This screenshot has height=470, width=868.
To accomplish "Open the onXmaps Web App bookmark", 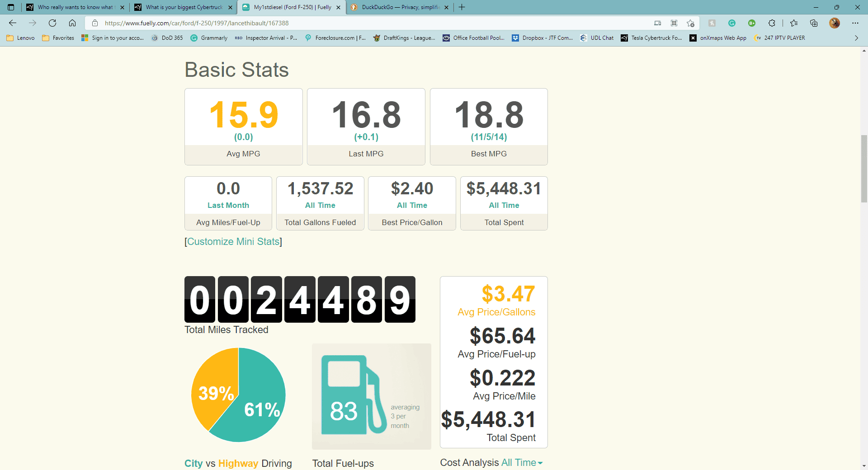I will click(718, 38).
